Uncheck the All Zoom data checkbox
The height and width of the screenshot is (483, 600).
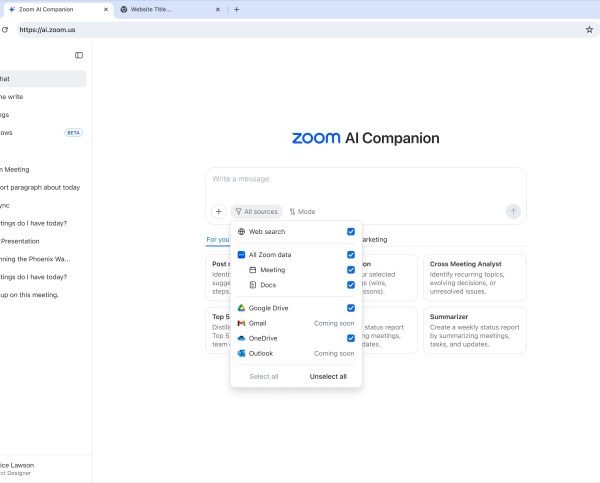(x=351, y=255)
